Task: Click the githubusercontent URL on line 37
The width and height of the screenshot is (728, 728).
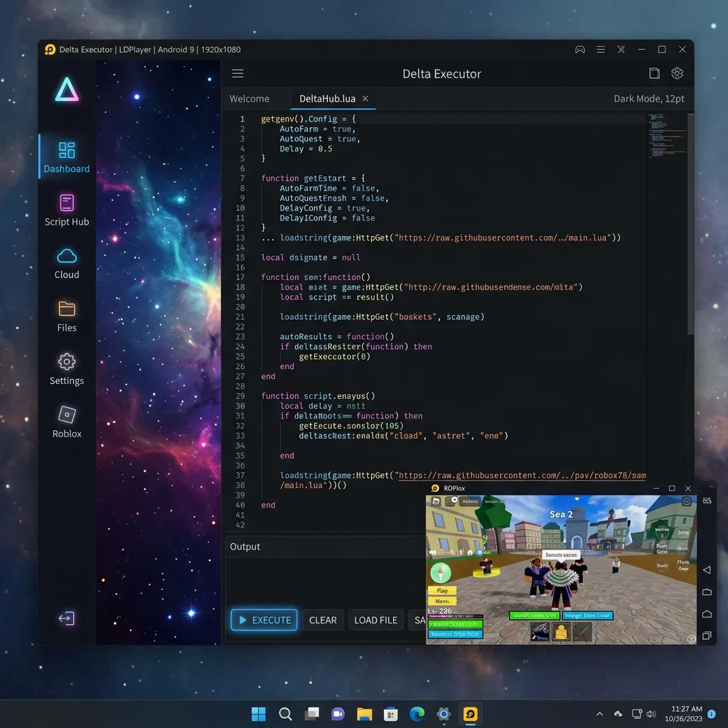Action: pos(523,476)
